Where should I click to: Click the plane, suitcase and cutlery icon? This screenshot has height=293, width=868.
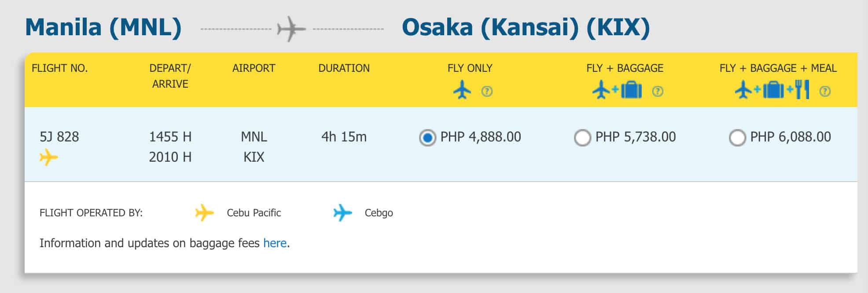(772, 90)
